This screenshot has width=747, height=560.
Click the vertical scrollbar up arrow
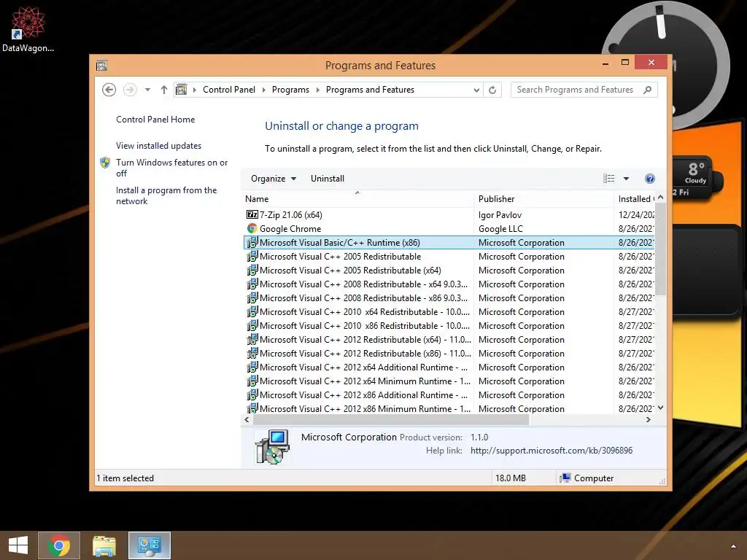point(660,197)
